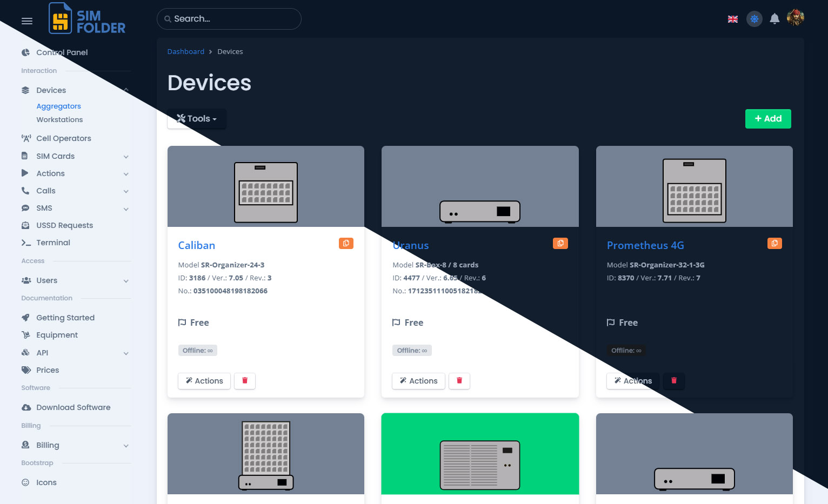This screenshot has height=504, width=828.
Task: Copy the Caliban device card
Action: click(346, 244)
